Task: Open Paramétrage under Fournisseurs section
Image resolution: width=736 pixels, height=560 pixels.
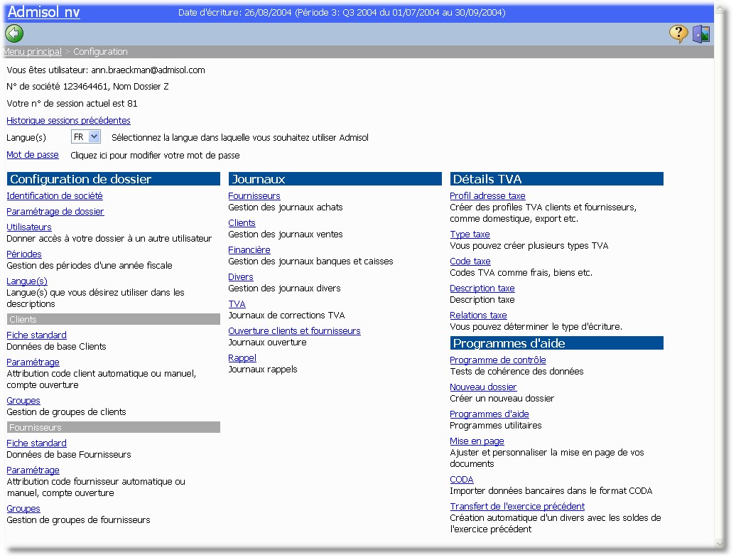Action: [33, 470]
